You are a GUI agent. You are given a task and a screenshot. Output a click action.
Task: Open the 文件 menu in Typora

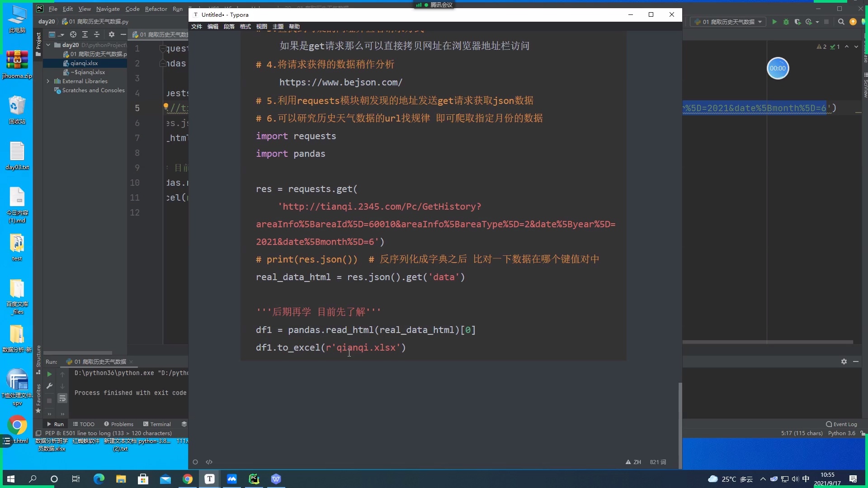click(x=197, y=26)
